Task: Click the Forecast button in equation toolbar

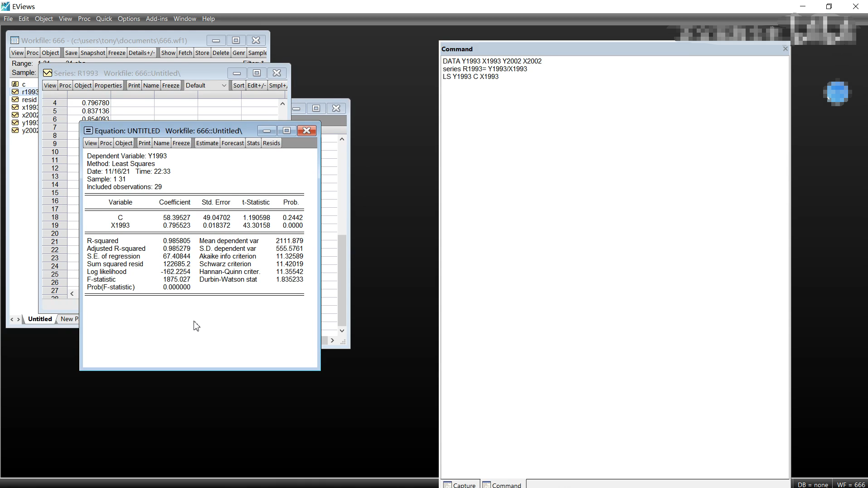Action: (233, 143)
